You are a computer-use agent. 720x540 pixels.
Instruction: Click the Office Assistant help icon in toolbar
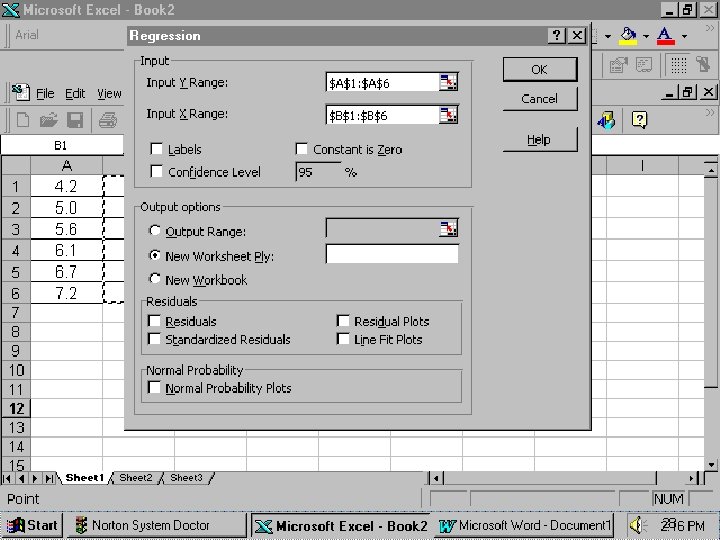tap(639, 120)
